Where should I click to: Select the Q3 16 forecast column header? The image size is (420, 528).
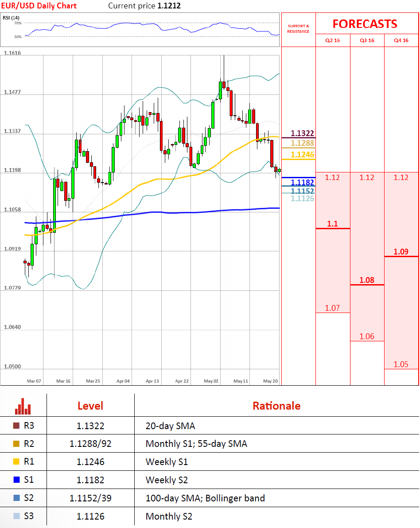pyautogui.click(x=367, y=40)
